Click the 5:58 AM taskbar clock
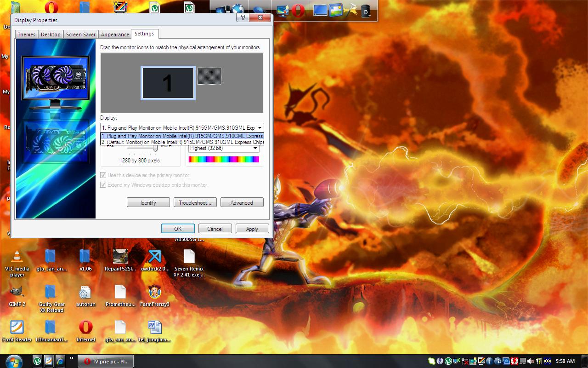 coord(565,361)
